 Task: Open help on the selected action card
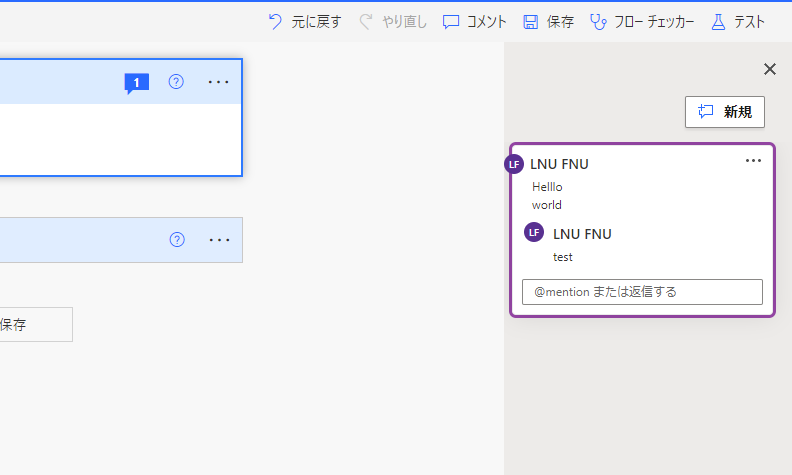pos(176,82)
